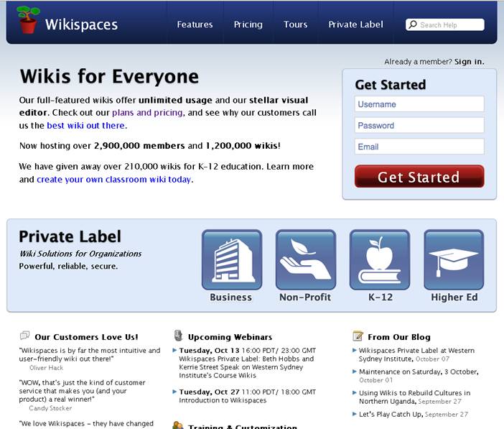
Task: Select the Business label under Private Label
Action: tap(230, 297)
